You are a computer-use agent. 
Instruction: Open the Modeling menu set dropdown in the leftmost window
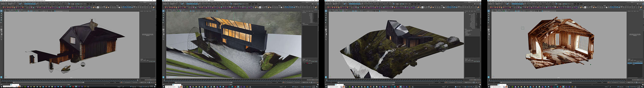[x=4, y=4]
